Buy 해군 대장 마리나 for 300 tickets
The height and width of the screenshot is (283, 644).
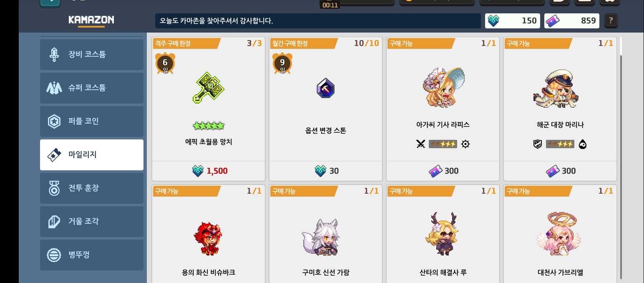coord(560,171)
